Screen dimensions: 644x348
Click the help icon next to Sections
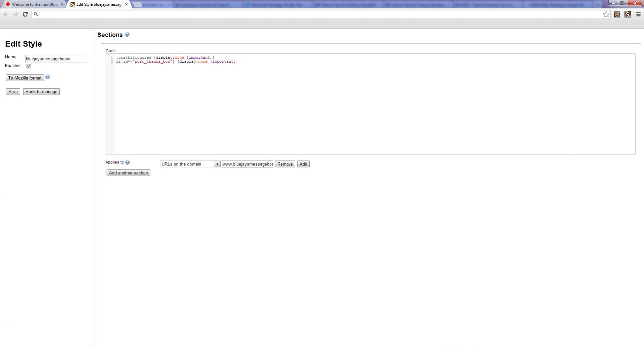[127, 35]
